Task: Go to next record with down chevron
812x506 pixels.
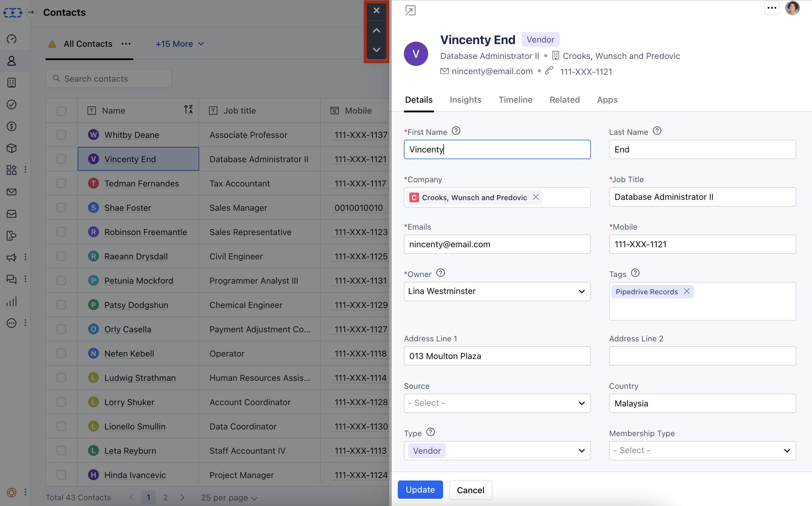Action: coord(376,50)
